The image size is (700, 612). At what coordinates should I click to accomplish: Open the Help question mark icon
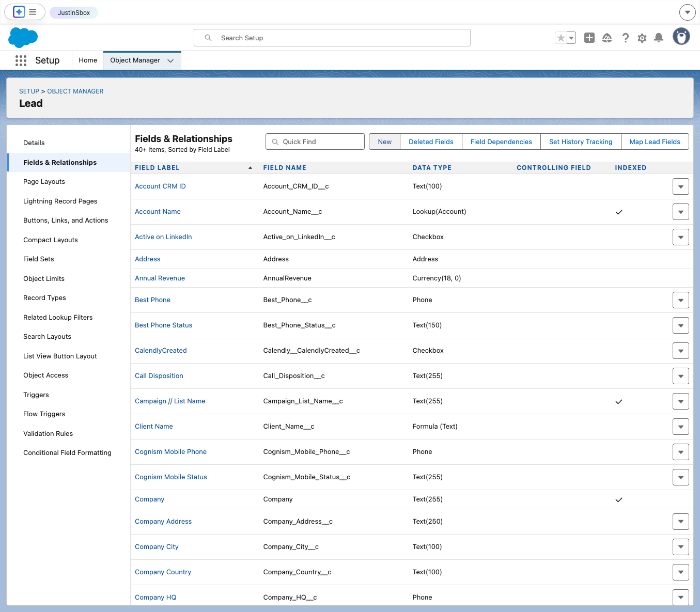[x=625, y=38]
